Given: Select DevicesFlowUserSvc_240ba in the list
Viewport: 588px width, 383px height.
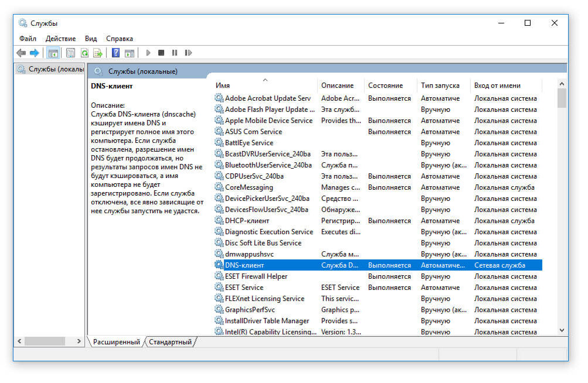Looking at the screenshot, I should coord(378,209).
